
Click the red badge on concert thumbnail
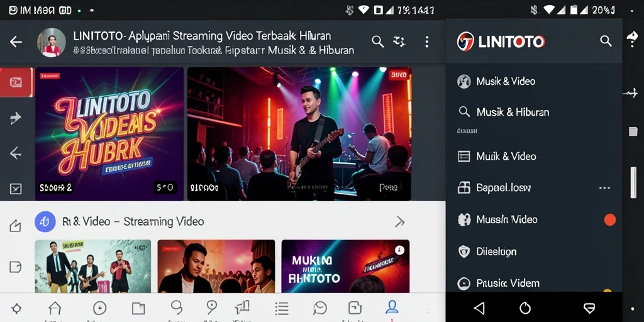398,75
